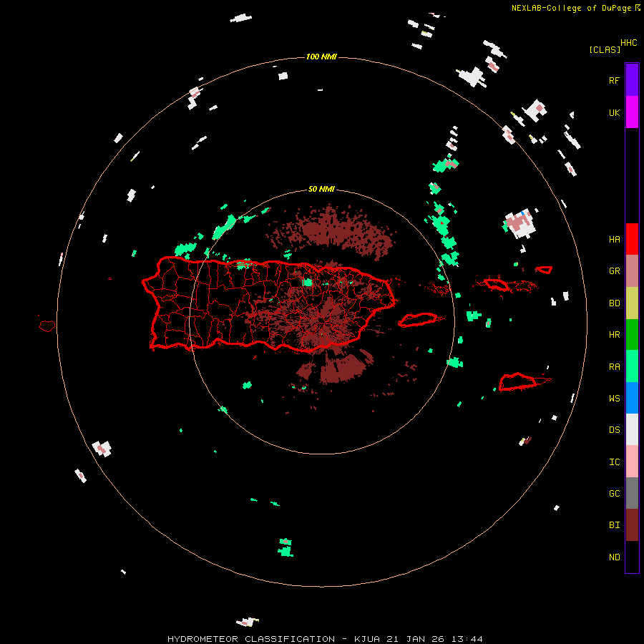The width and height of the screenshot is (644, 644).
Task: Click the HR legend label
Action: (x=614, y=335)
